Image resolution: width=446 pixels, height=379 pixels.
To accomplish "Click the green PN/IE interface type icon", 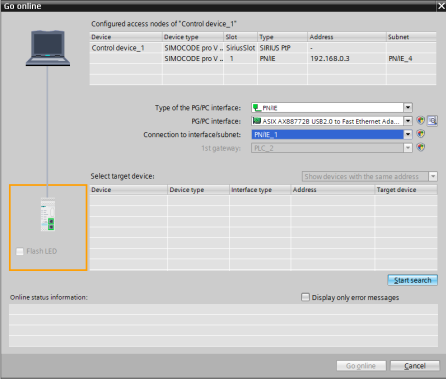I will pos(256,108).
